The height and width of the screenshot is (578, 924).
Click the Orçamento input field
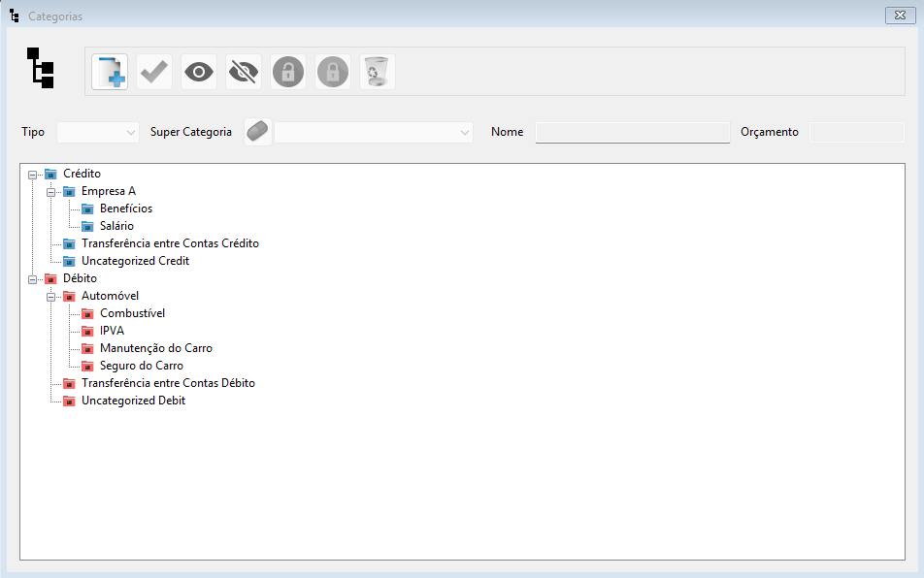click(x=856, y=132)
